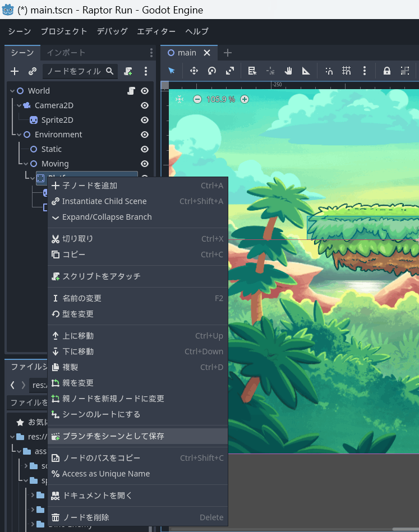Click the group selected nodes icon
419x532 pixels.
[x=405, y=71]
